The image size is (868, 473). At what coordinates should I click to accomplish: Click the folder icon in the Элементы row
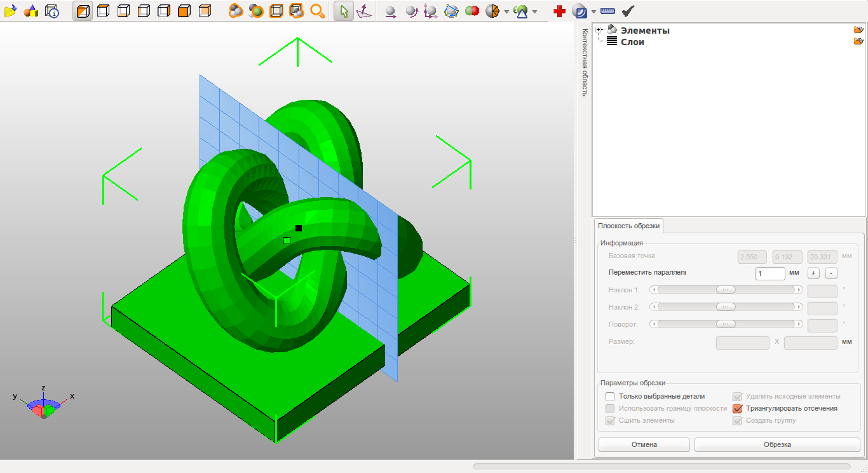pos(858,30)
